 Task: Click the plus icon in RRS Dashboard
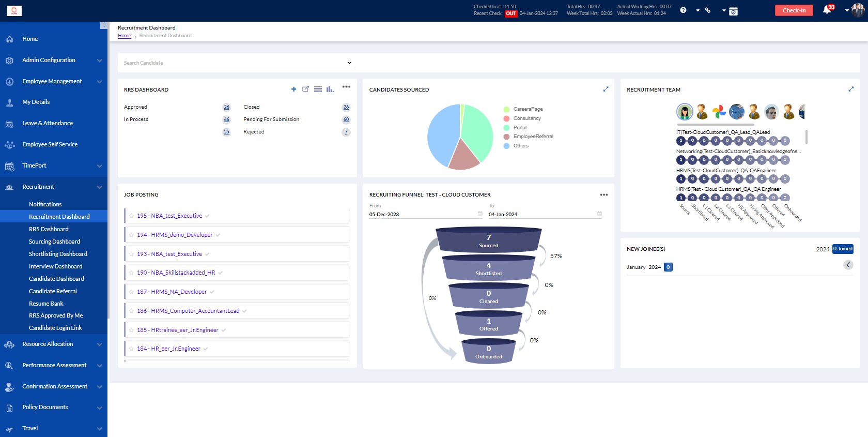coord(293,89)
